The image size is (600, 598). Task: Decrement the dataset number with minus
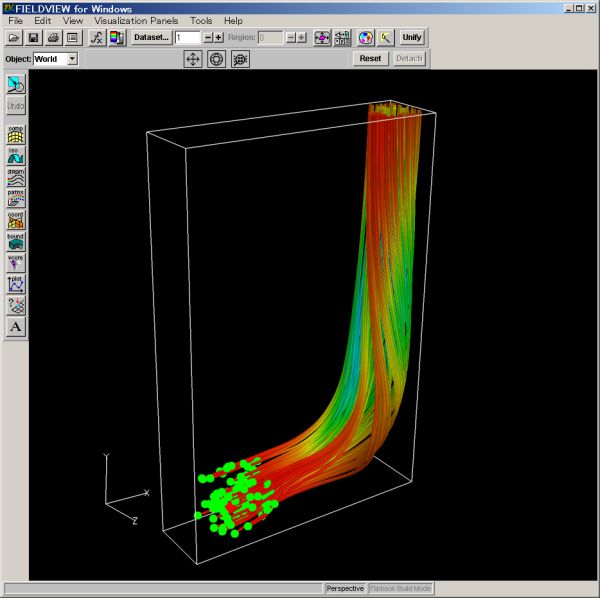coord(208,37)
